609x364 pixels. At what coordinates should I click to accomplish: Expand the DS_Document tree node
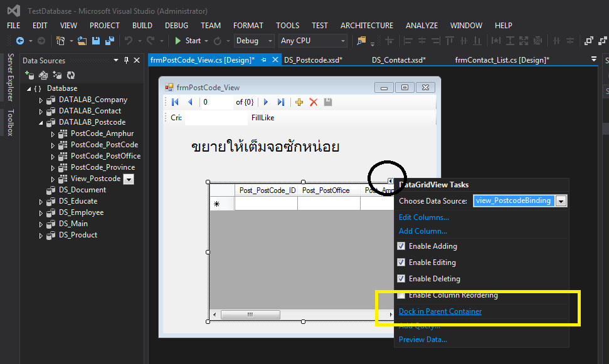pyautogui.click(x=41, y=190)
